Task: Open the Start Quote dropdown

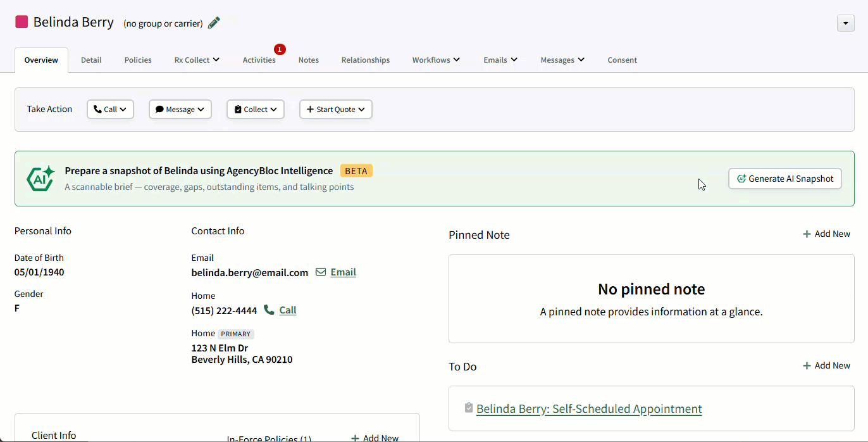Action: [336, 110]
